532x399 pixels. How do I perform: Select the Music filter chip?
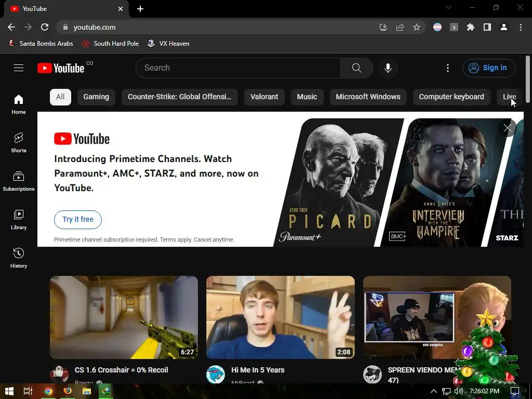307,97
